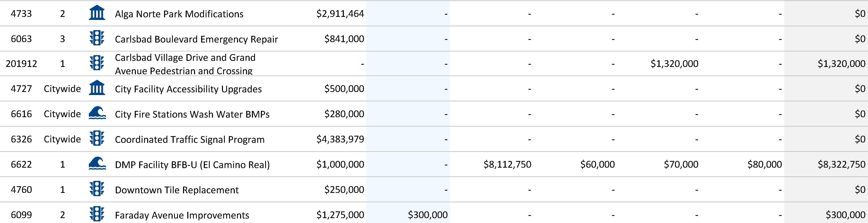The width and height of the screenshot is (868, 223).
Task: Click the building icon beside City Facility Accessibility Upgrades
Action: click(x=97, y=88)
